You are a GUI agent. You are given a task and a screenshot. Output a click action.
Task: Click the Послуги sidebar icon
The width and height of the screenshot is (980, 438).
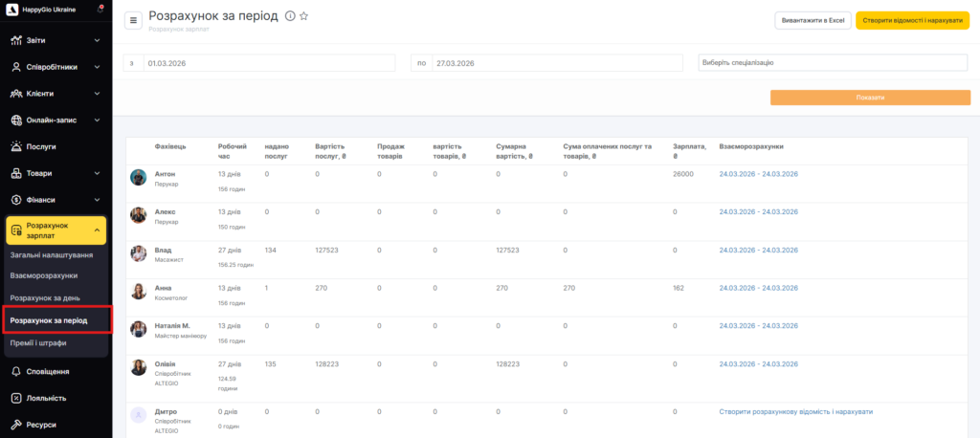point(17,147)
